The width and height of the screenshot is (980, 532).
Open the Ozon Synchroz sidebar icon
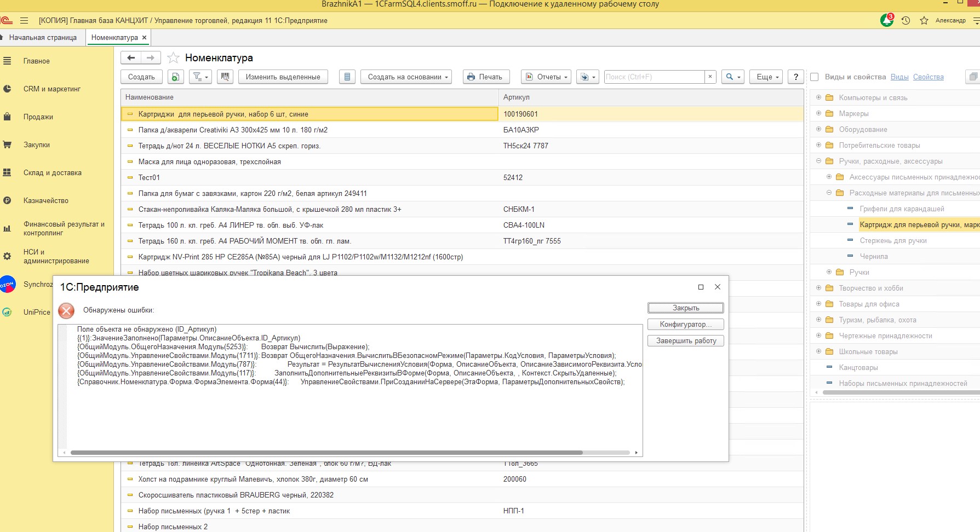tap(8, 284)
